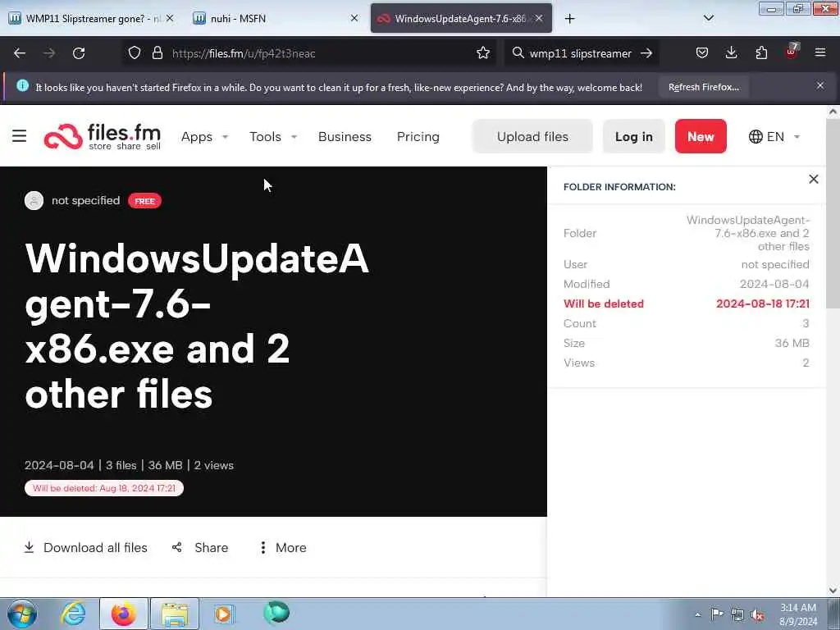Click the scrollbar down arrow
The width and height of the screenshot is (840, 630).
point(833,591)
